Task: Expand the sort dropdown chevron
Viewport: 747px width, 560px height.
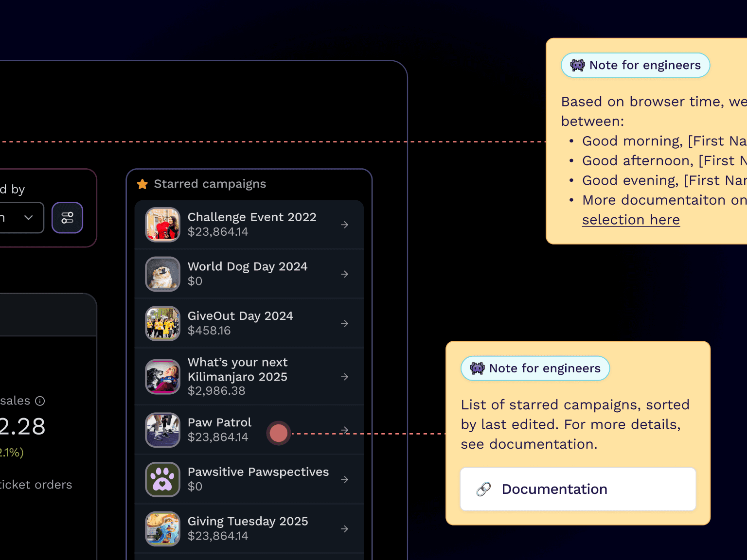Action: (x=29, y=218)
